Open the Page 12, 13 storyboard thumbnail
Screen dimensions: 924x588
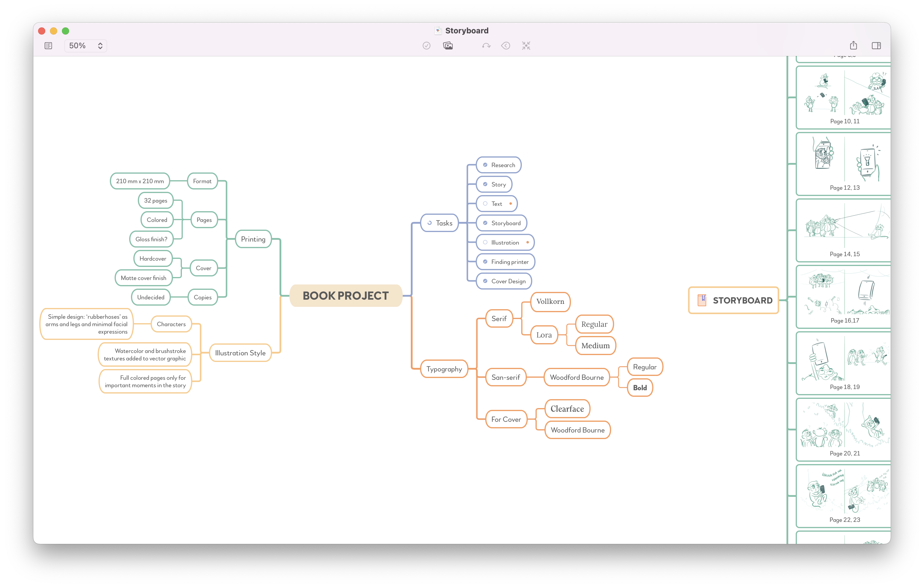(x=844, y=164)
